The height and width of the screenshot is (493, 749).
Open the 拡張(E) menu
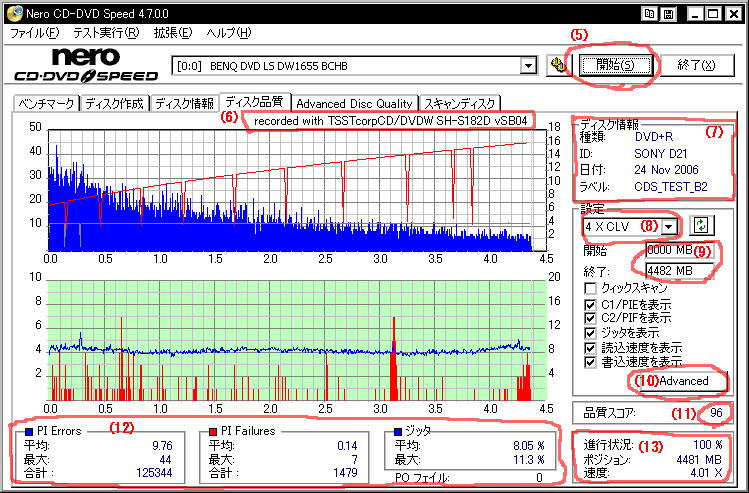pyautogui.click(x=172, y=33)
